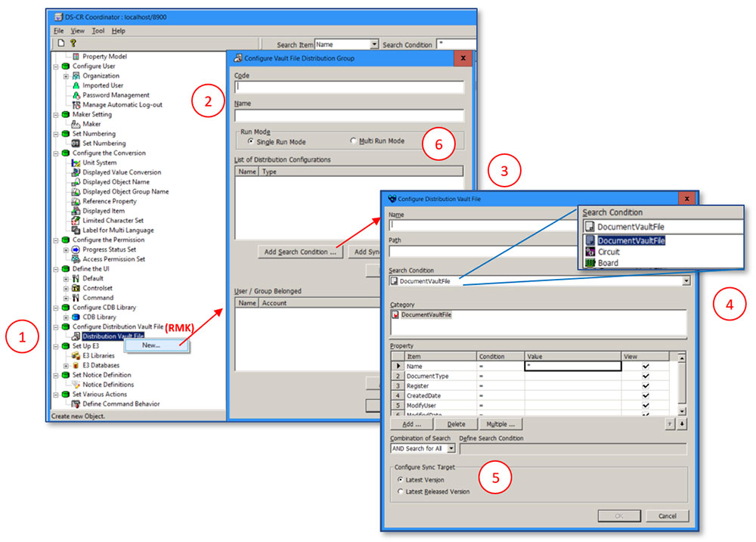Open the Search Condition dropdown
Image resolution: width=756 pixels, height=542 pixels.
686,280
